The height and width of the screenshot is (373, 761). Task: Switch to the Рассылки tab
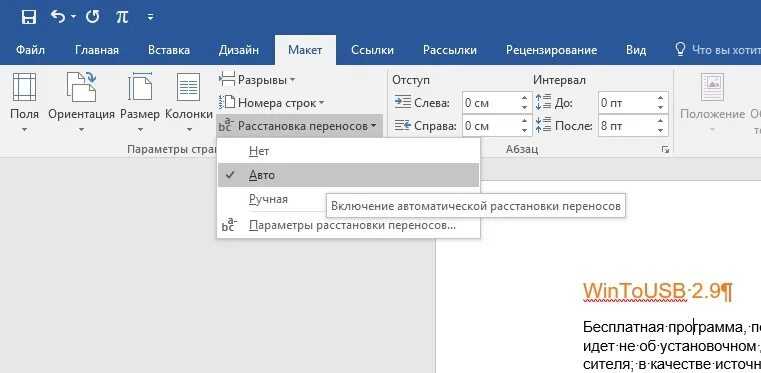click(450, 50)
